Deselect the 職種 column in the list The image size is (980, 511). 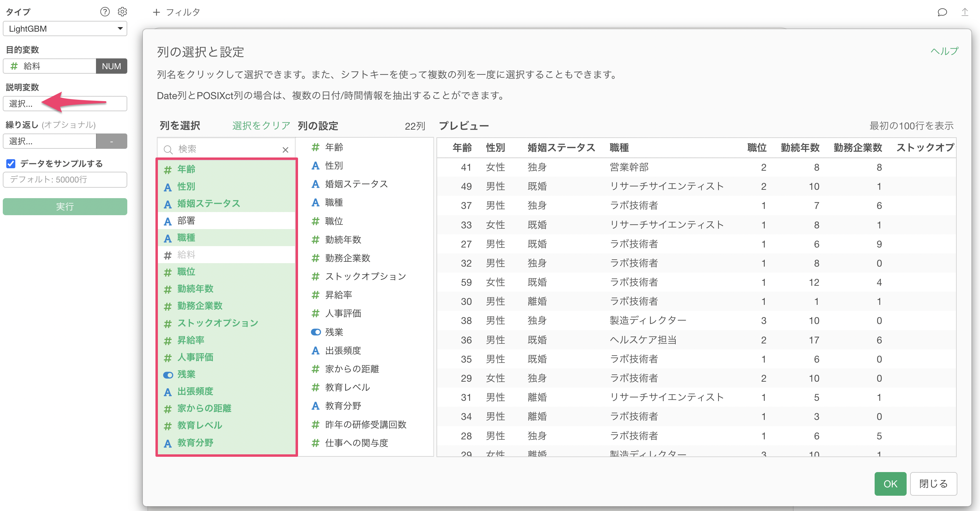click(186, 238)
